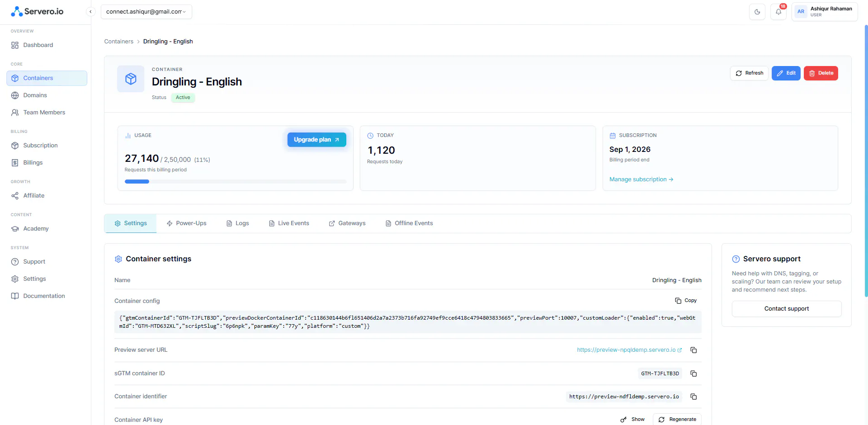Switch to the Gateways tab
The image size is (868, 425).
click(347, 223)
